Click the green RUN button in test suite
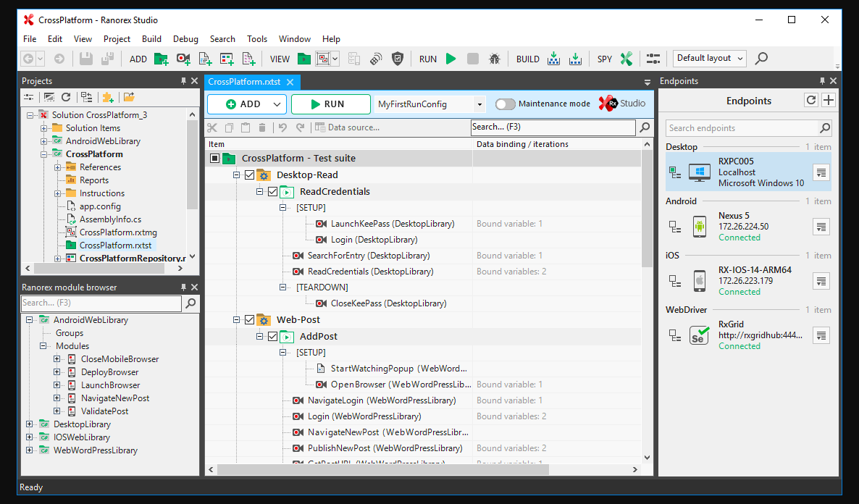 pos(330,104)
